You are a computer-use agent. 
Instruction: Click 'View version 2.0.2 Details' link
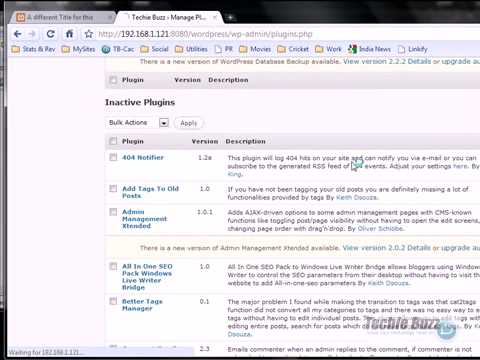tap(386, 248)
